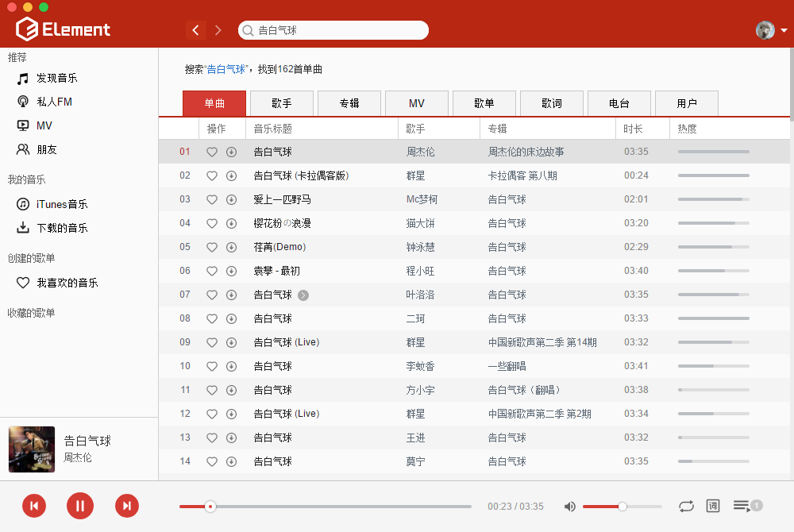Show lyrics with the 词 icon
The image size is (794, 532).
(x=712, y=506)
